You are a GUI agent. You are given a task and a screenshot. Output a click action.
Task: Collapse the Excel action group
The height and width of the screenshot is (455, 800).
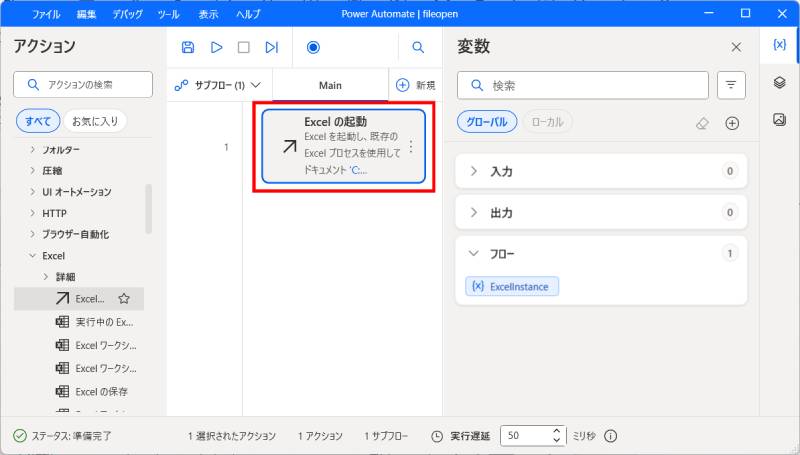(33, 256)
